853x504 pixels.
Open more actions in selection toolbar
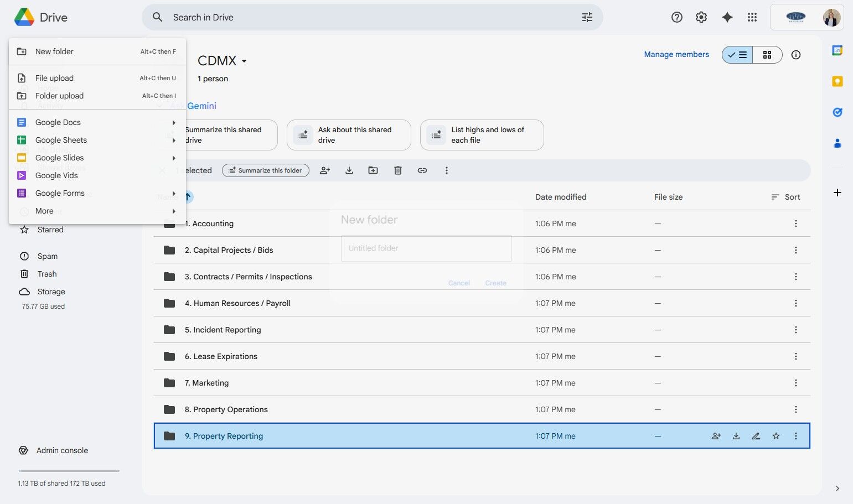447,170
